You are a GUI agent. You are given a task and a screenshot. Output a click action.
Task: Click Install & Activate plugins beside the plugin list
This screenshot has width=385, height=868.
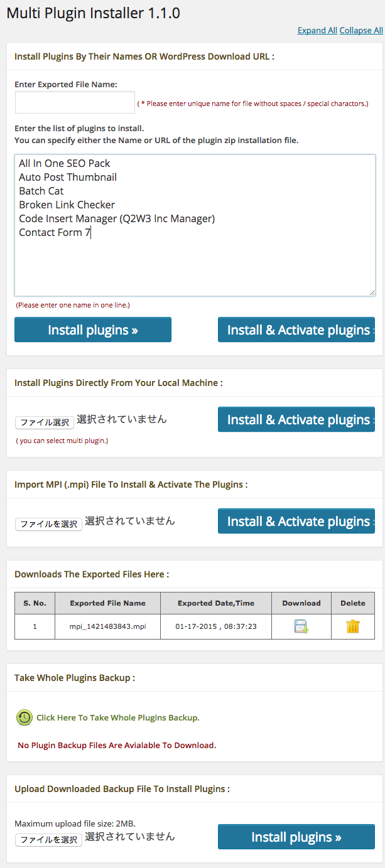(x=296, y=330)
